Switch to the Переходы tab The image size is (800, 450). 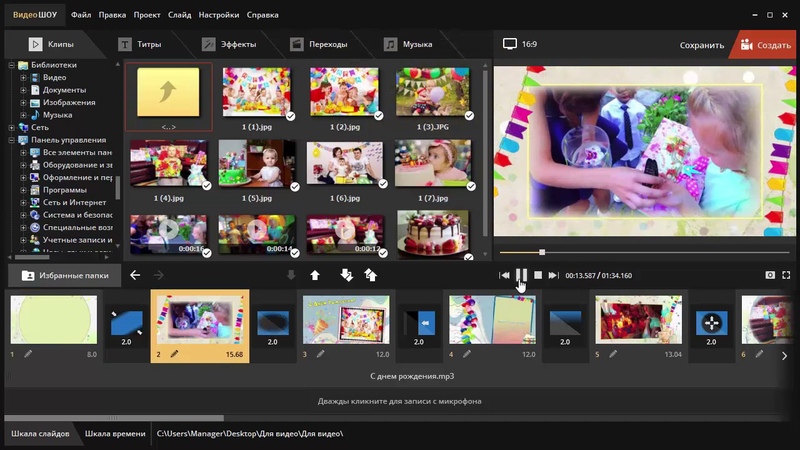pos(320,45)
